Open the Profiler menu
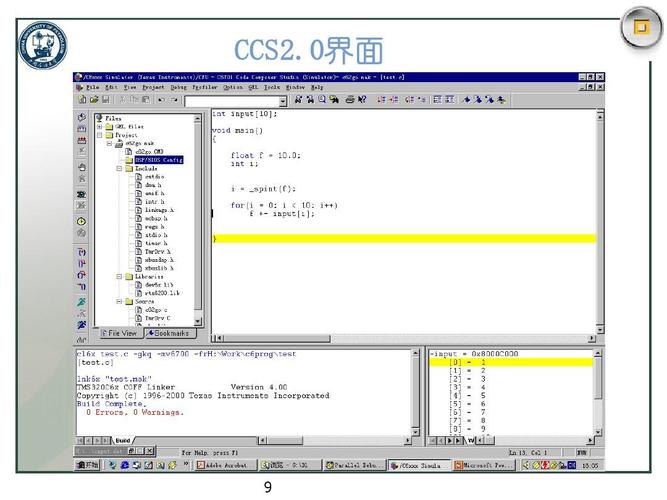This screenshot has width=667, height=500. click(205, 87)
